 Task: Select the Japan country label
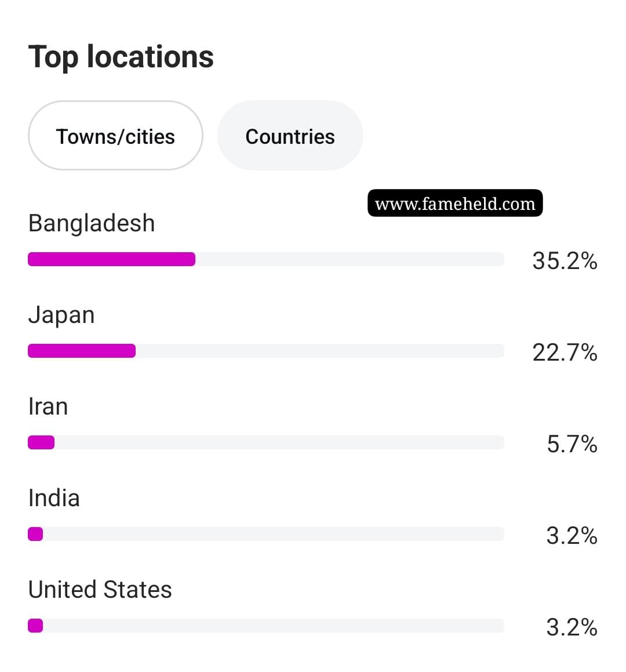61,315
